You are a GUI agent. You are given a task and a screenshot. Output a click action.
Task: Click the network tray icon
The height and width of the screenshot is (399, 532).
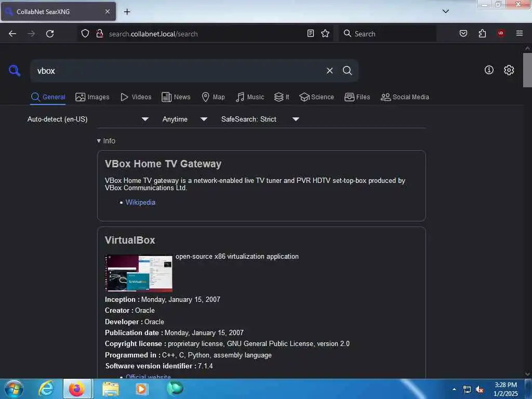click(467, 390)
